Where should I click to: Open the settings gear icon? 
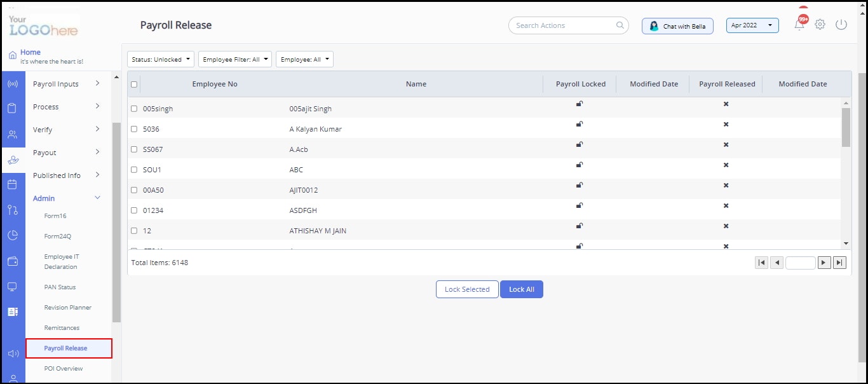[x=820, y=24]
